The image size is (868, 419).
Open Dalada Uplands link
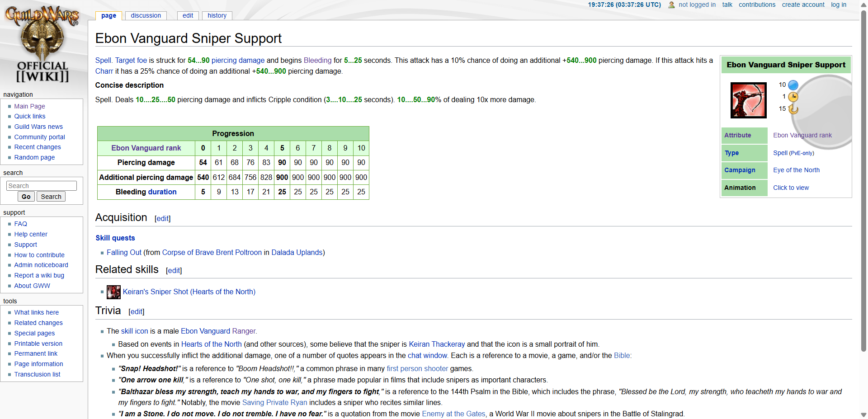297,252
